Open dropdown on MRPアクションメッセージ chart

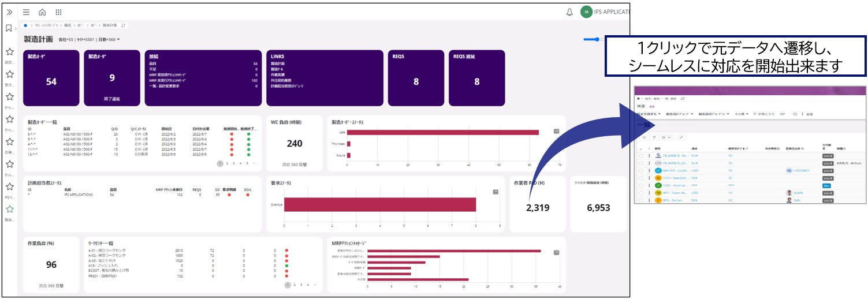tap(556, 252)
